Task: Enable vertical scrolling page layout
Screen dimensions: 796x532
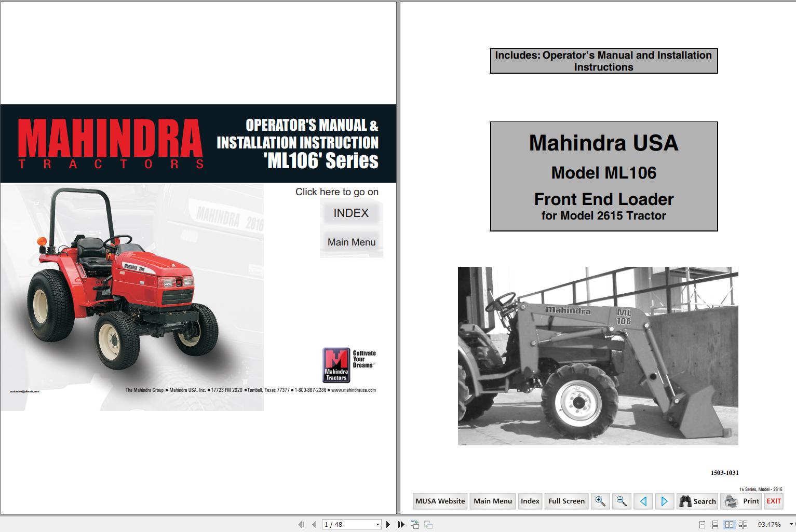Action: click(716, 524)
